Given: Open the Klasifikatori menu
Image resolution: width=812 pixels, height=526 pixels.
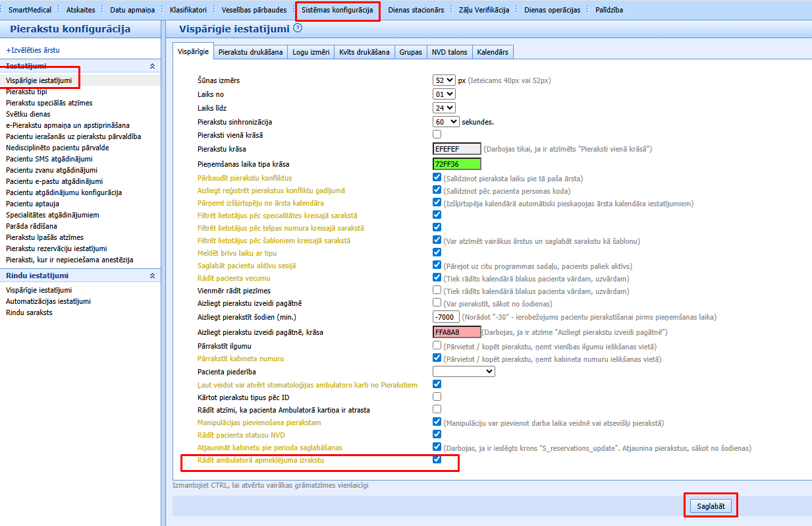Looking at the screenshot, I should tap(188, 10).
